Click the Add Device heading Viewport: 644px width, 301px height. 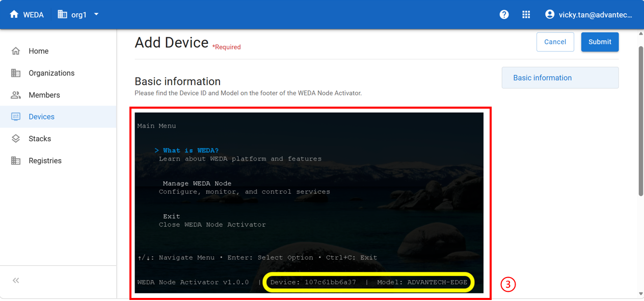(172, 42)
